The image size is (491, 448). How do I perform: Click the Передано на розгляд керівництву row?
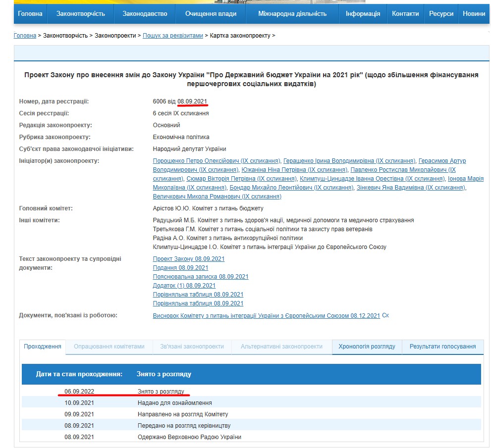(x=251, y=425)
